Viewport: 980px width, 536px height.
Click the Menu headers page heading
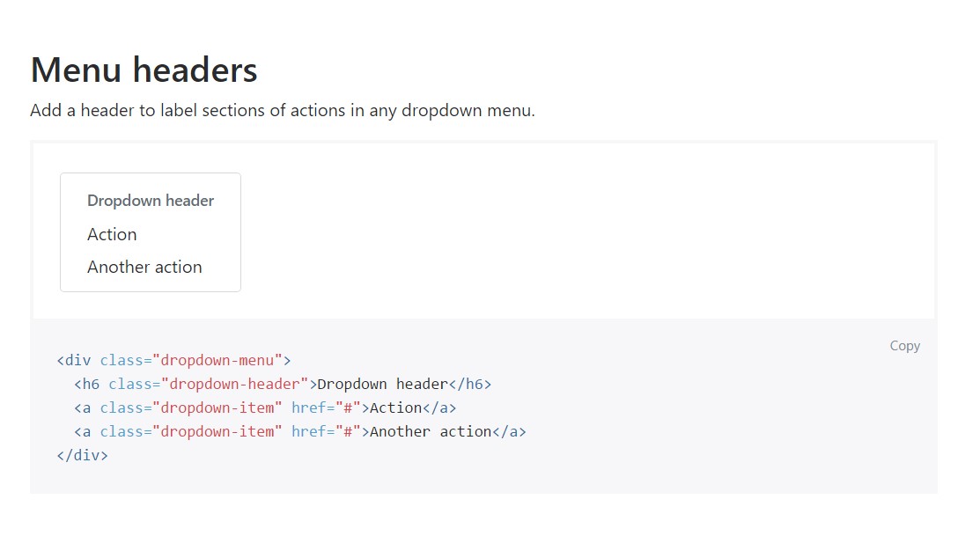click(x=144, y=70)
